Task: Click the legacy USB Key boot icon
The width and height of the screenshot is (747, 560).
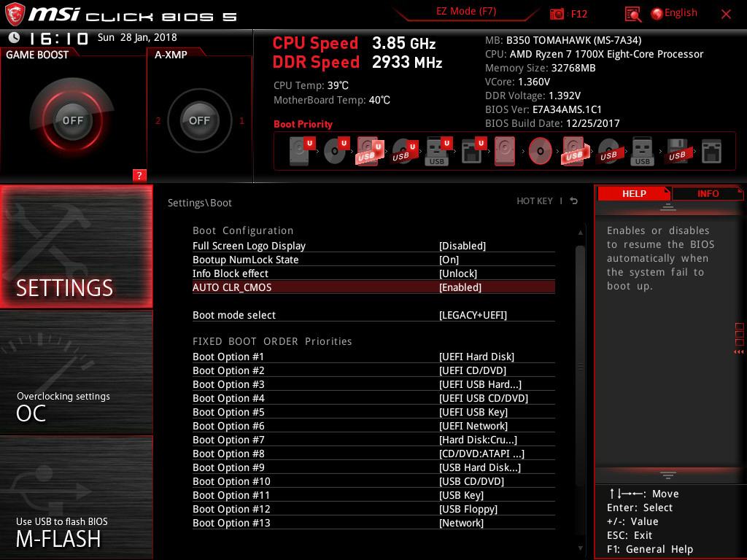Action: click(642, 151)
